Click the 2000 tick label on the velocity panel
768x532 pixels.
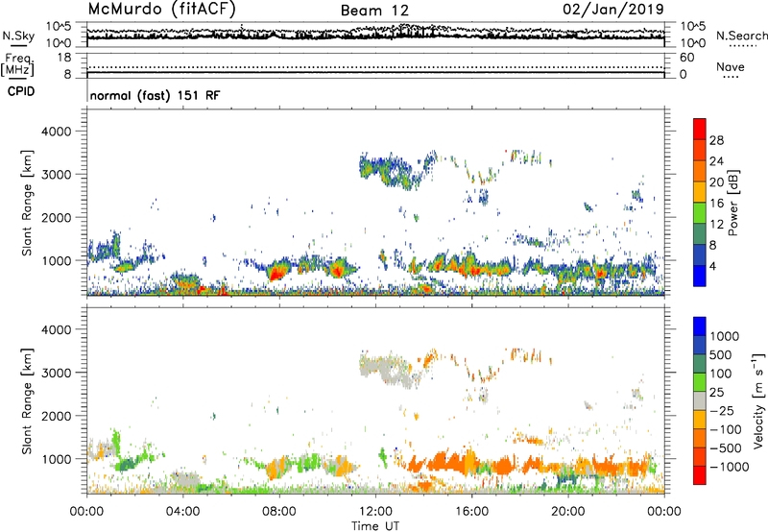coord(57,416)
